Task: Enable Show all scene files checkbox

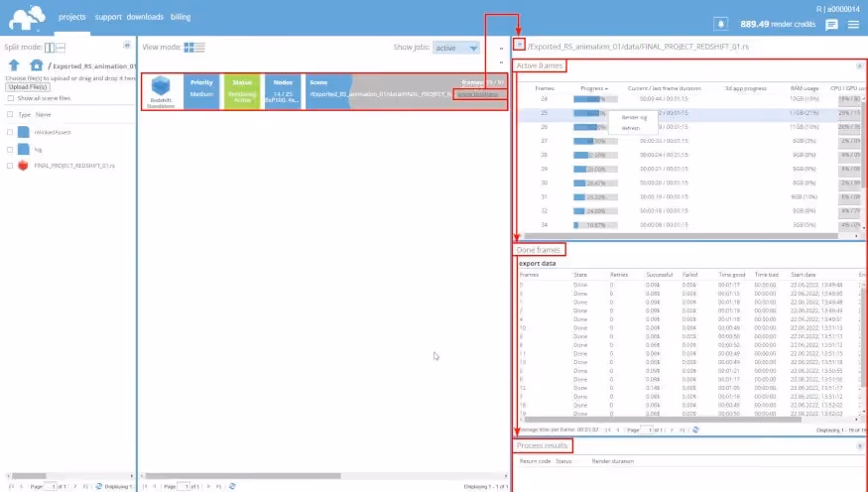Action: coord(11,98)
